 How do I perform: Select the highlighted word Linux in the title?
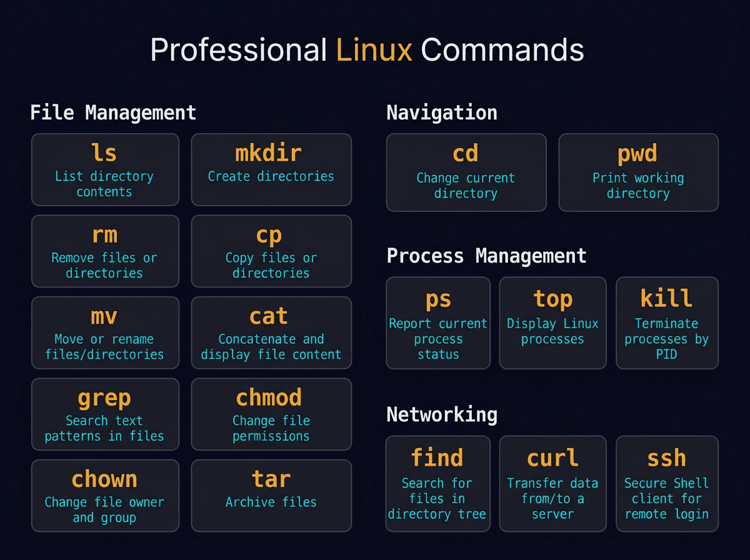coord(374,49)
